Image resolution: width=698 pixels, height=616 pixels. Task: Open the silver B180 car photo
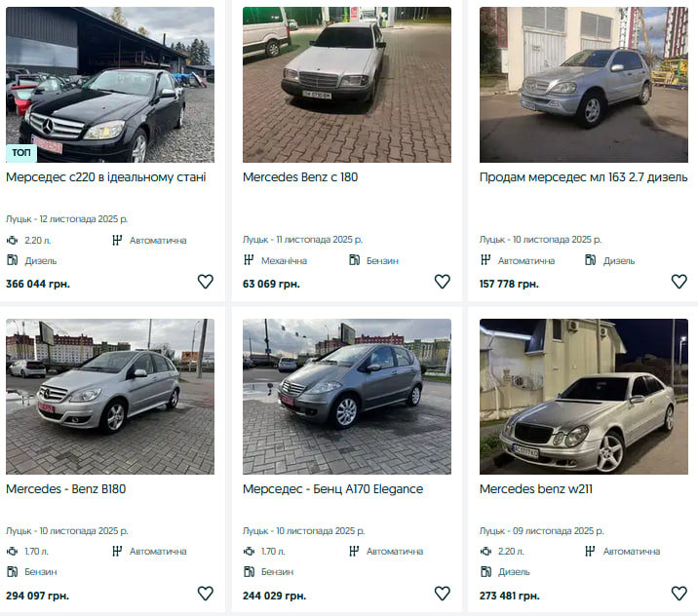[x=110, y=397]
